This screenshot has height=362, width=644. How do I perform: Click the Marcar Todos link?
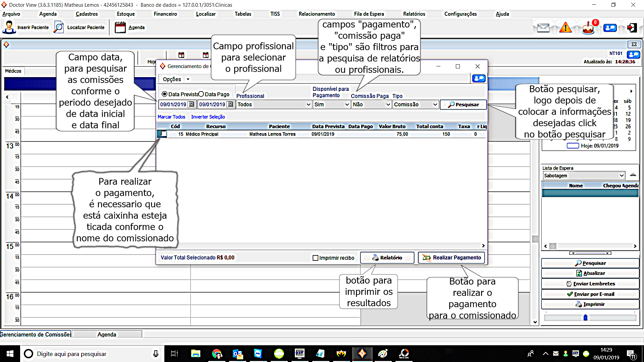(171, 117)
